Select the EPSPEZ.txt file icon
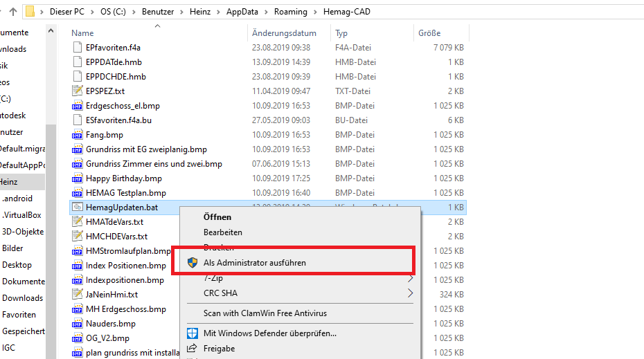The width and height of the screenshot is (644, 359). click(x=78, y=91)
